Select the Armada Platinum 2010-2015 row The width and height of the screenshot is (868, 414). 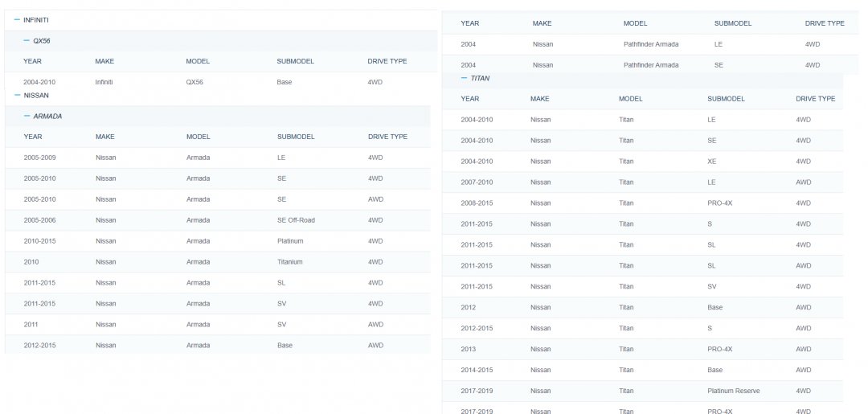coord(217,241)
